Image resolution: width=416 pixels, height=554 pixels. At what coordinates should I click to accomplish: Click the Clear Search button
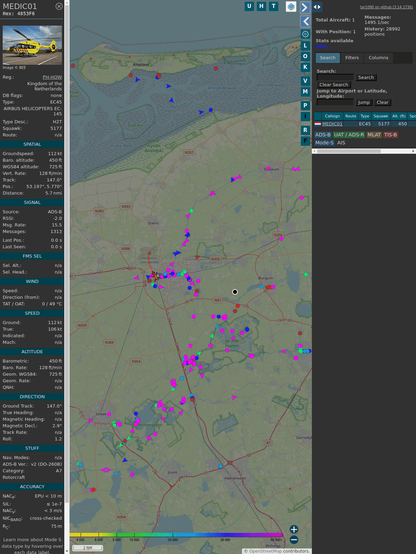pos(334,84)
